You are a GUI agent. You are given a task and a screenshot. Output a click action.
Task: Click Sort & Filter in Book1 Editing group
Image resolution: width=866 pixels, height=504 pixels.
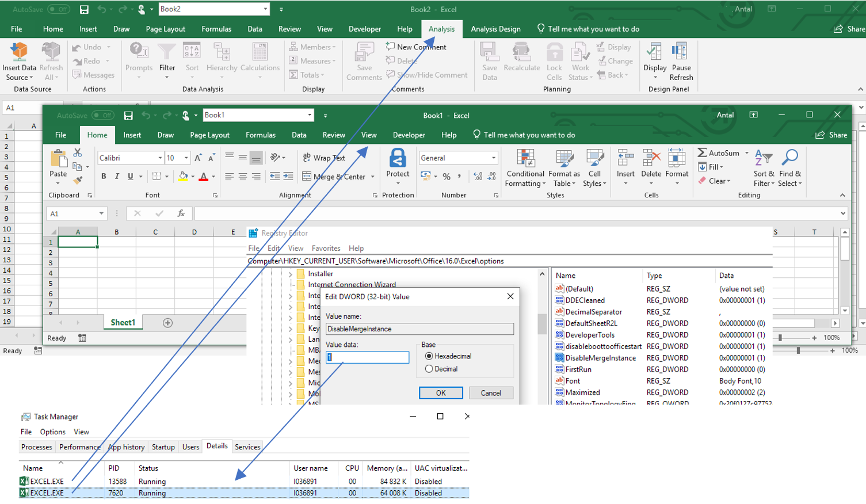click(764, 167)
